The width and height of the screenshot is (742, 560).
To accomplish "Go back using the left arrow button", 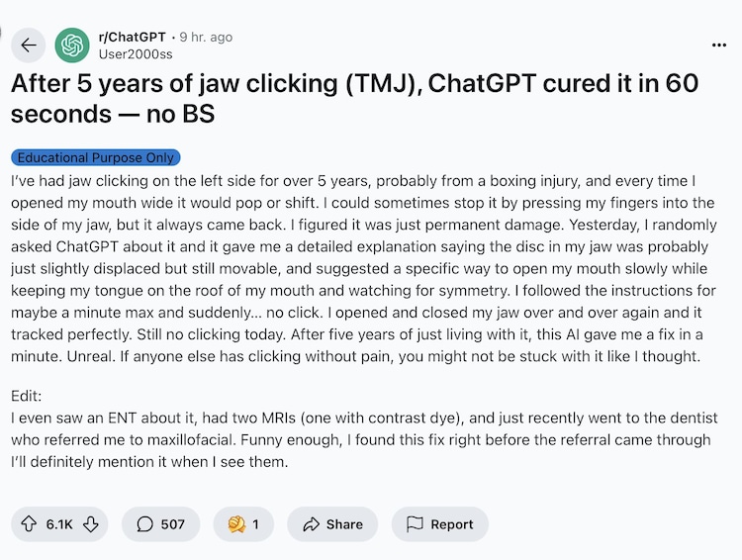I will [29, 45].
